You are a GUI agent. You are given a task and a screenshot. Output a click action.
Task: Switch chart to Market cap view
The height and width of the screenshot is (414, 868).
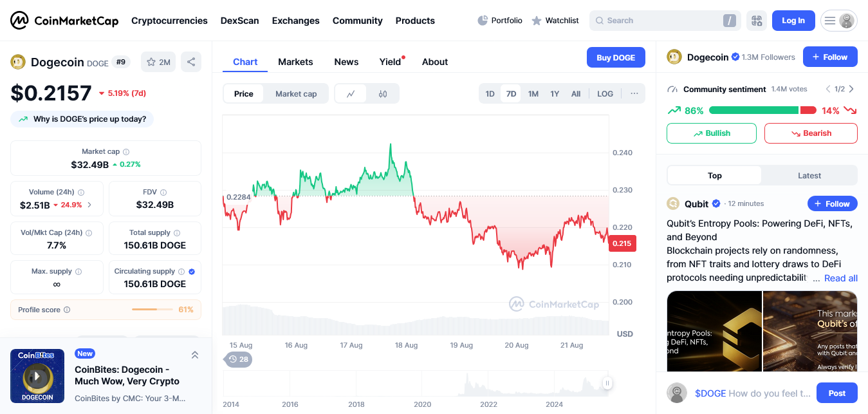coord(296,94)
